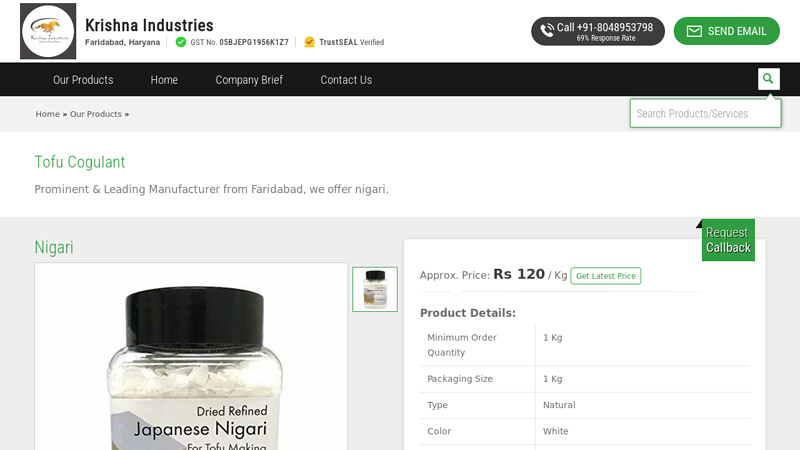Click the Nigari product title
This screenshot has height=450, width=800.
tap(54, 247)
